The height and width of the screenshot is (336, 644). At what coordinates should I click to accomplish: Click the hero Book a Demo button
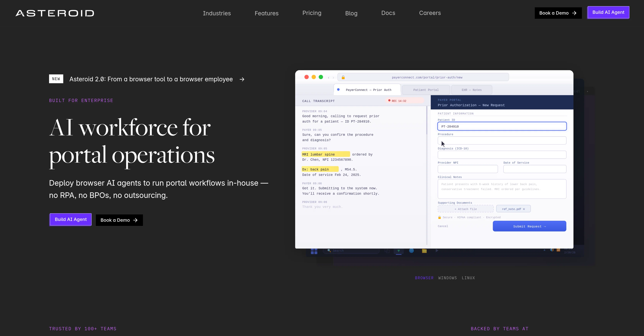119,220
